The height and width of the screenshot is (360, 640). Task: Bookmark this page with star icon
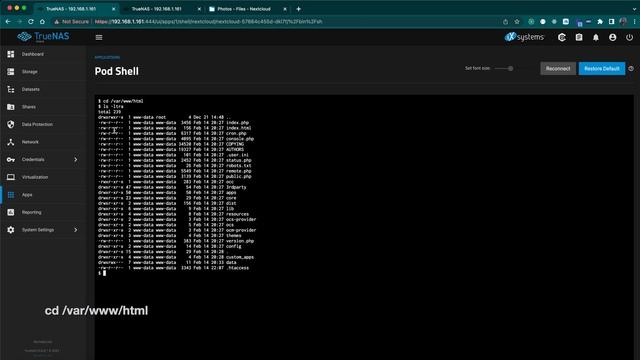(x=517, y=22)
